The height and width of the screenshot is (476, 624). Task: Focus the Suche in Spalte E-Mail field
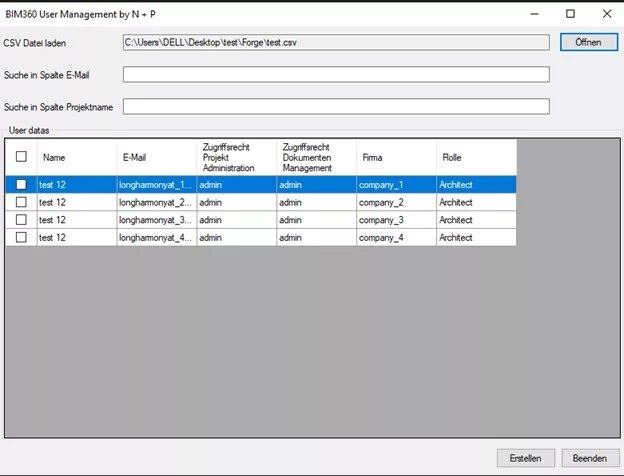(x=336, y=75)
